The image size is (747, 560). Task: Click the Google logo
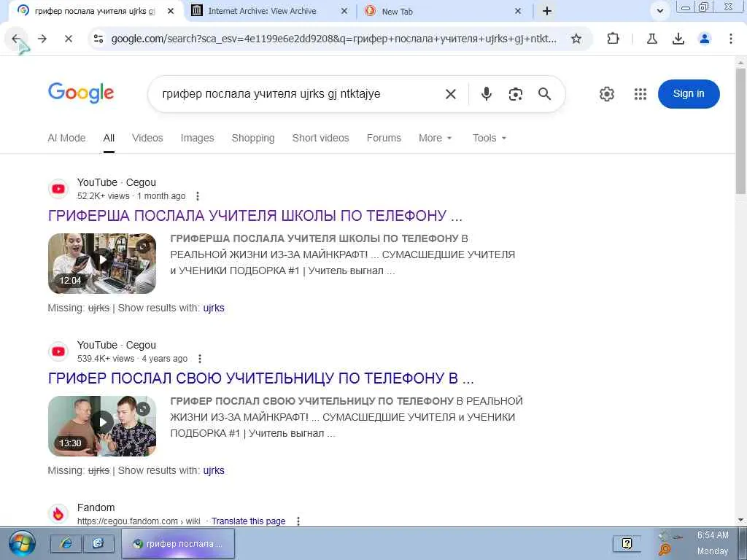point(81,93)
